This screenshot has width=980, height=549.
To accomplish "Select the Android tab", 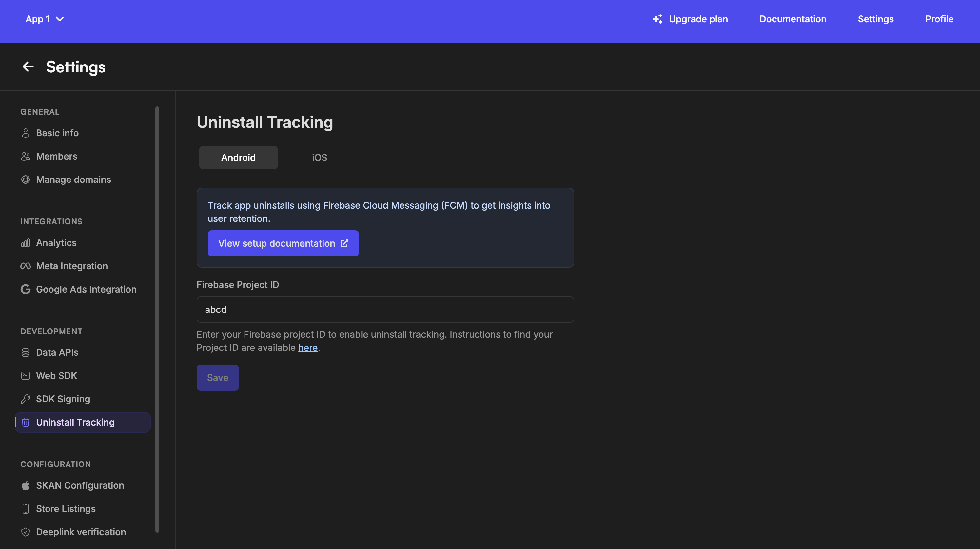I will coord(238,158).
